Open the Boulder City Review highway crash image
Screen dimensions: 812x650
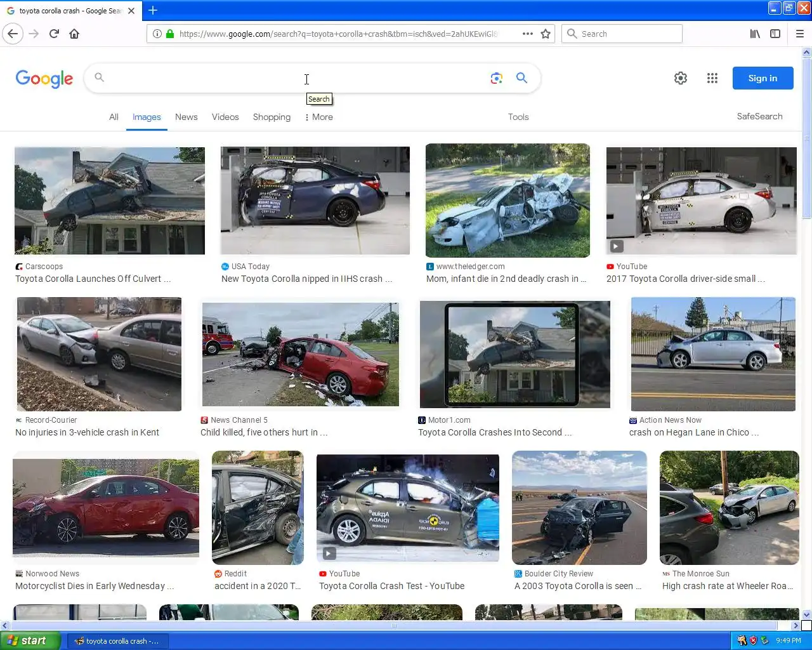(x=579, y=508)
